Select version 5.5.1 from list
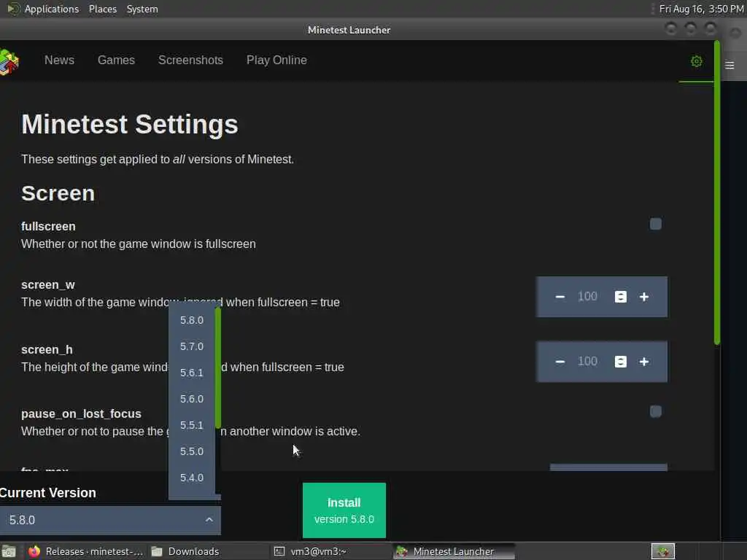747x560 pixels. tap(192, 425)
